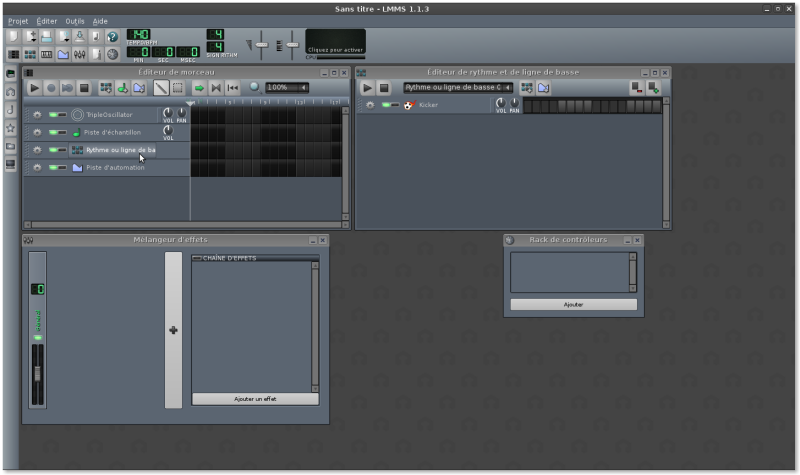Select draw mode pencil in song editor
800x475 pixels.
pos(161,88)
